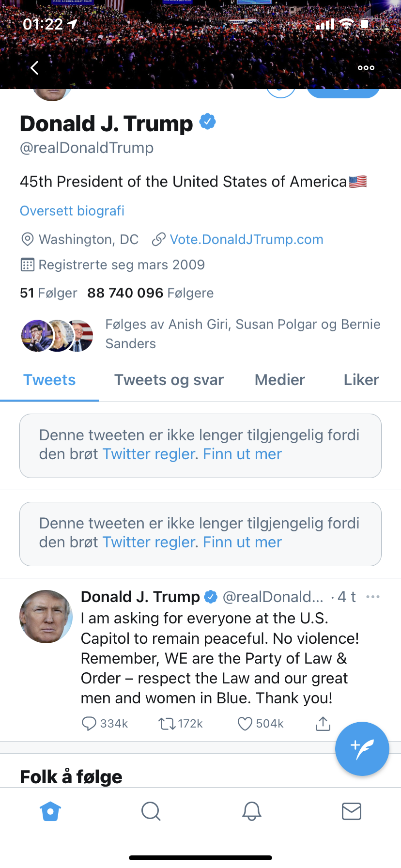
Task: Tap the reply icon on the tweet
Action: coord(89,724)
